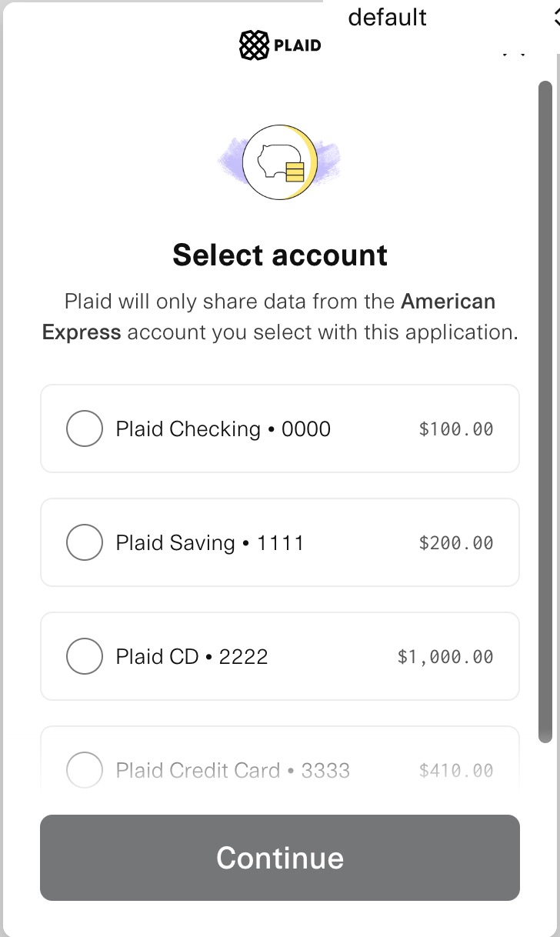Select the Plaid Saving radio button
560x937 pixels.
[x=85, y=542]
